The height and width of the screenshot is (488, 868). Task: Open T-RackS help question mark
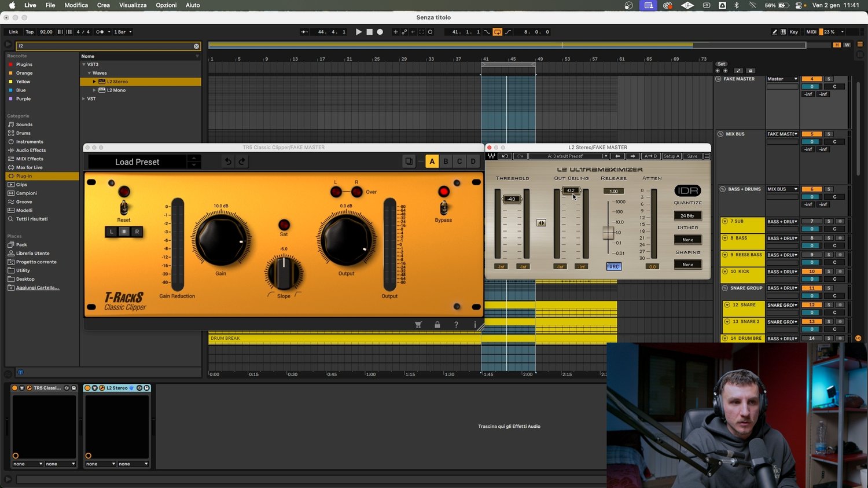(x=456, y=325)
